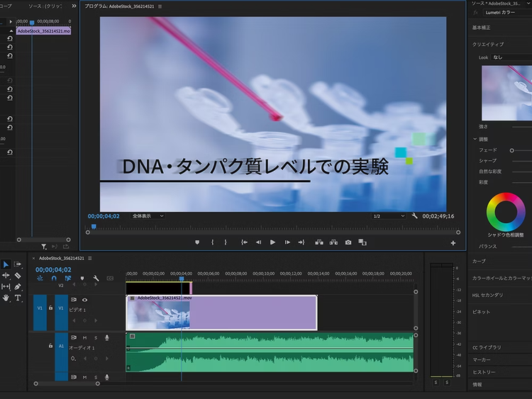The width and height of the screenshot is (532, 399).
Task: Open the Program panel menu
Action: [160, 6]
